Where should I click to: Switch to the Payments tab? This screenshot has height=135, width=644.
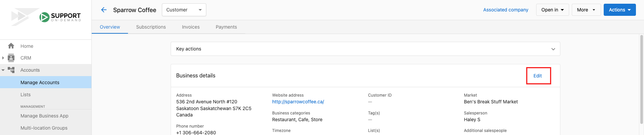pos(226,27)
